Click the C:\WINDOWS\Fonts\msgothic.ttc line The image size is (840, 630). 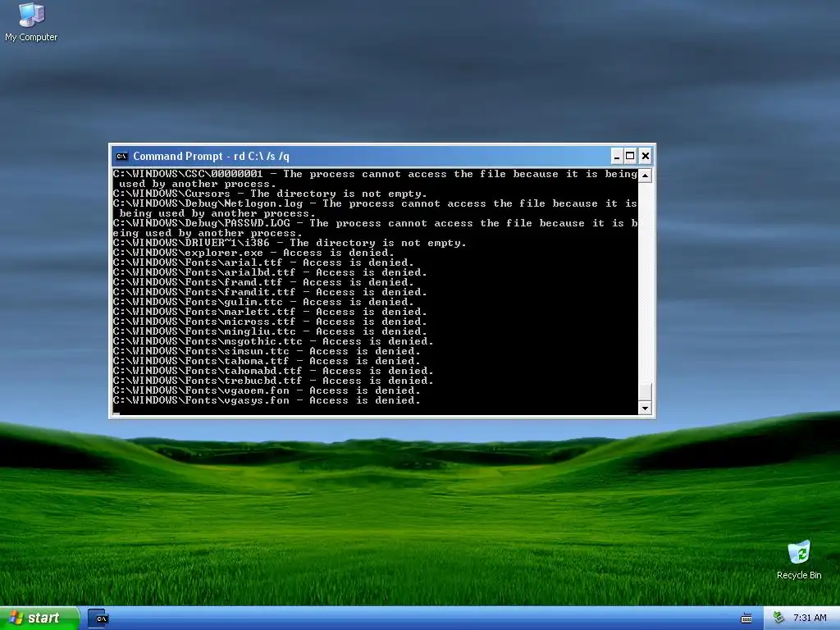(x=273, y=341)
